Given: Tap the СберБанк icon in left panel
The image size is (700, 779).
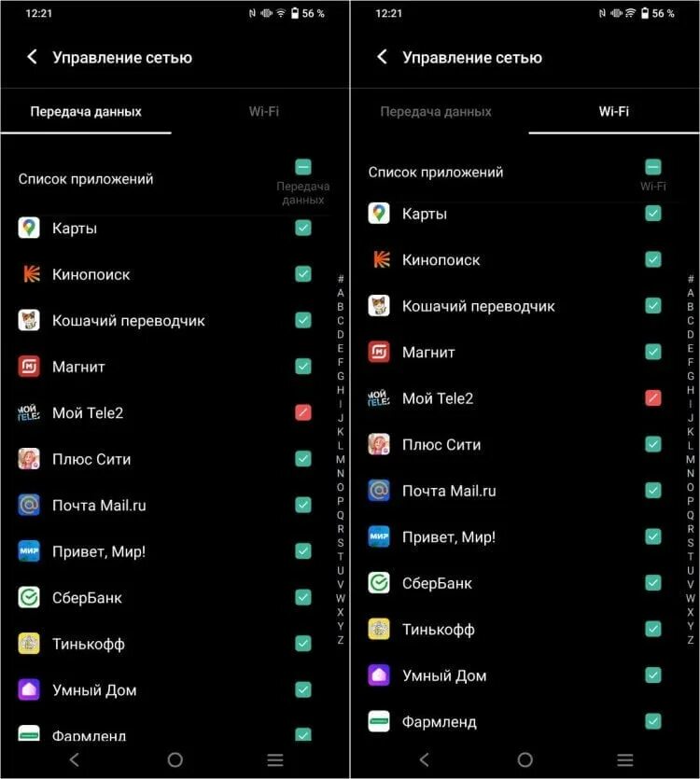Looking at the screenshot, I should (x=29, y=598).
